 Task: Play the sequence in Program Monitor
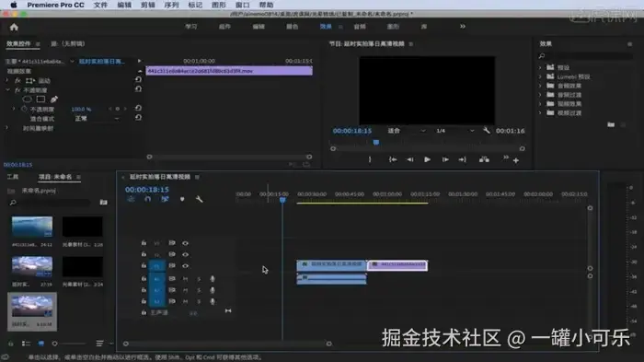427,159
